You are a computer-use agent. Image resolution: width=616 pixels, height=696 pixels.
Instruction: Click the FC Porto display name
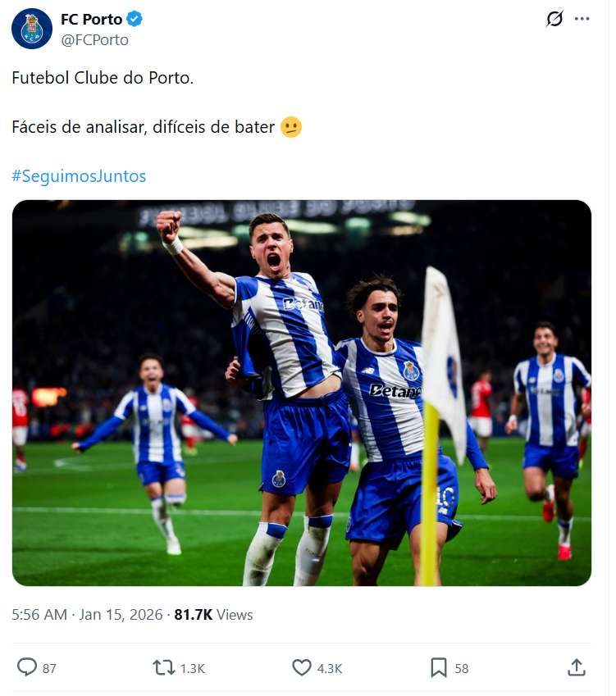click(91, 20)
